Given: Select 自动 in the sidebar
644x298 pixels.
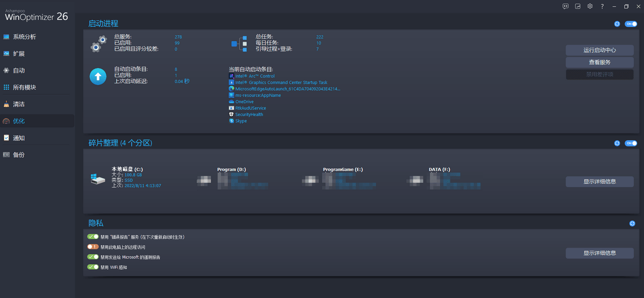Looking at the screenshot, I should tap(37, 70).
